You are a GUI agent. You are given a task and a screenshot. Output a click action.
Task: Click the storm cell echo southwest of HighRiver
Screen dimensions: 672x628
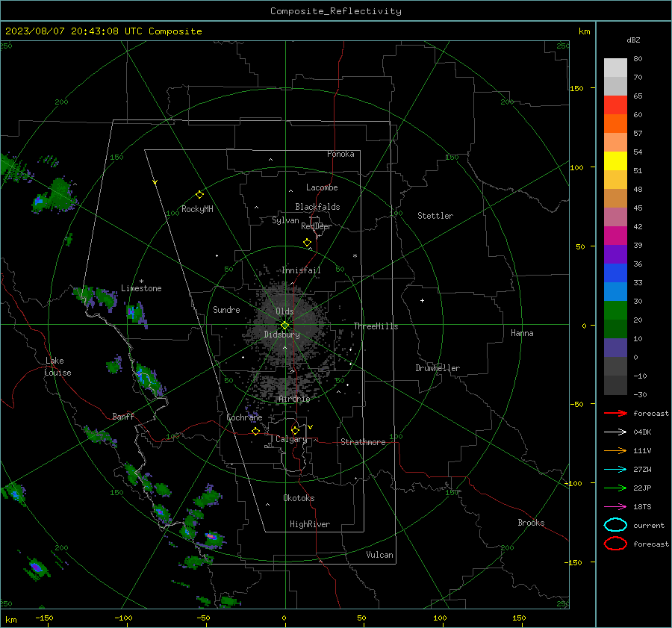click(213, 538)
